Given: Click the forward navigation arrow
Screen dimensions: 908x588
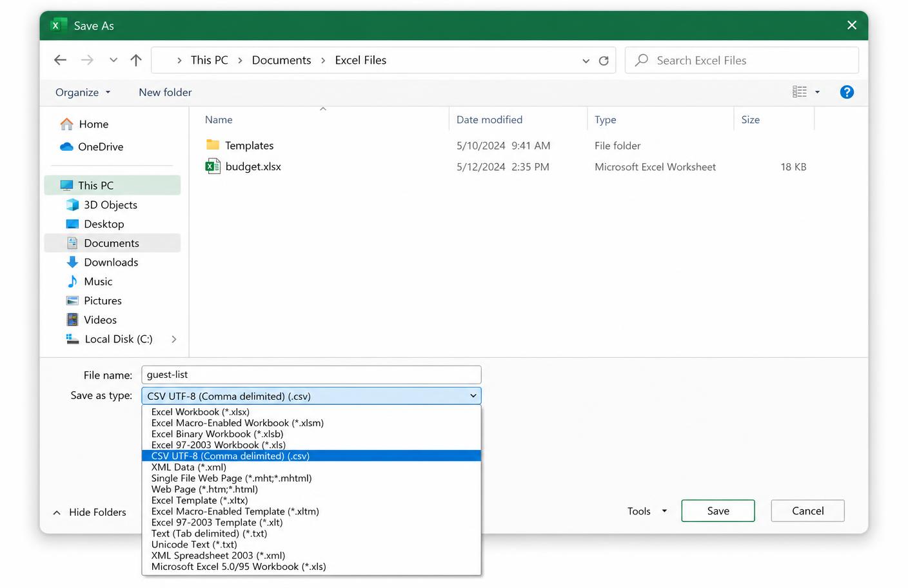Looking at the screenshot, I should [87, 60].
